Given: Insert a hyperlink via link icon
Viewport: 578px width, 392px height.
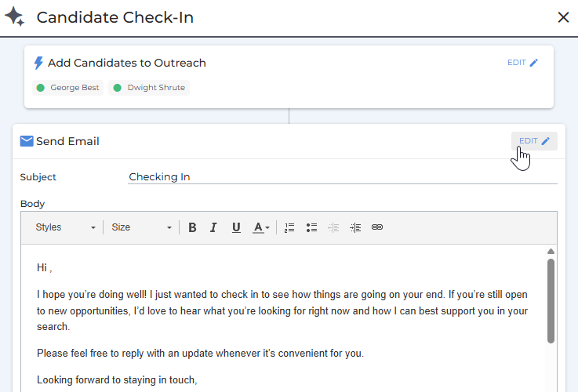Looking at the screenshot, I should 377,227.
